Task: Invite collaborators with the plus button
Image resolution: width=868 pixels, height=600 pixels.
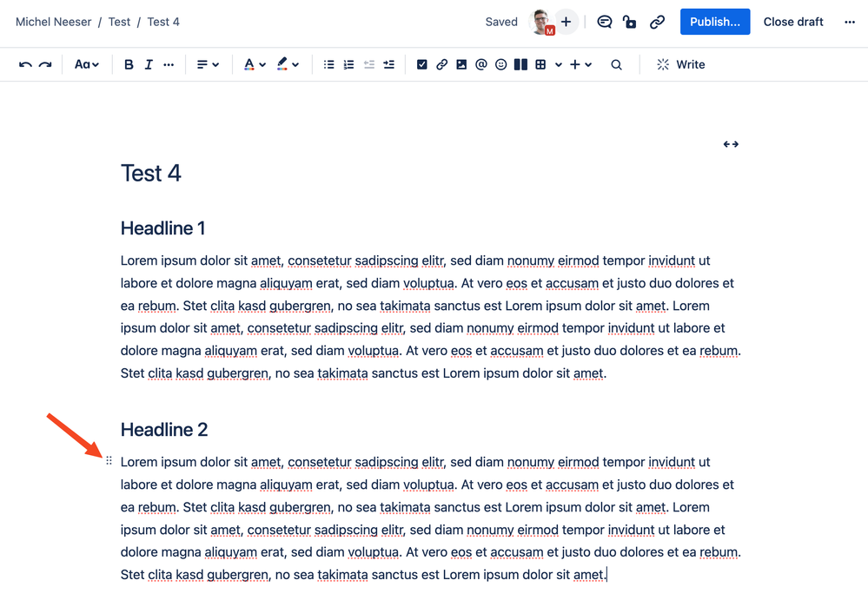Action: (x=566, y=22)
